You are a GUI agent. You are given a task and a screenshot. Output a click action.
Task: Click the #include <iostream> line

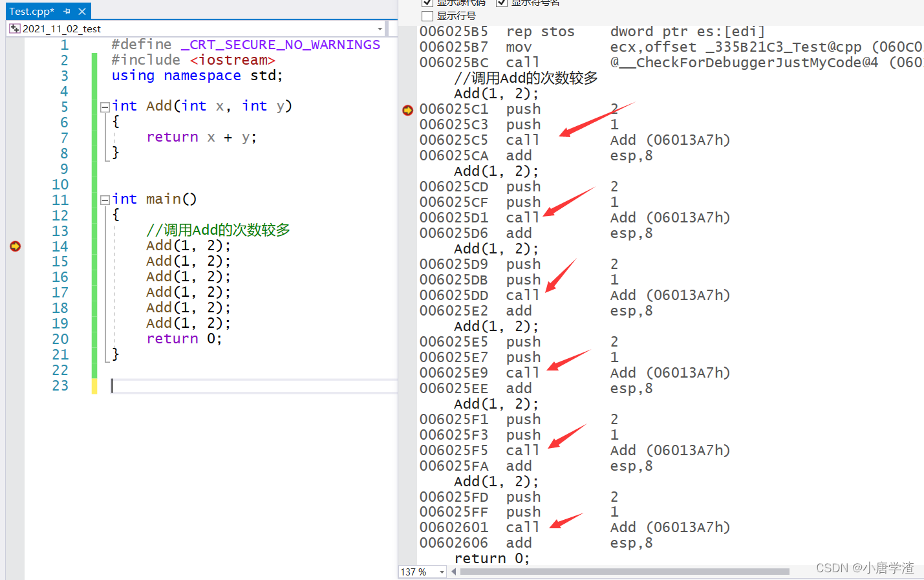[x=193, y=60]
